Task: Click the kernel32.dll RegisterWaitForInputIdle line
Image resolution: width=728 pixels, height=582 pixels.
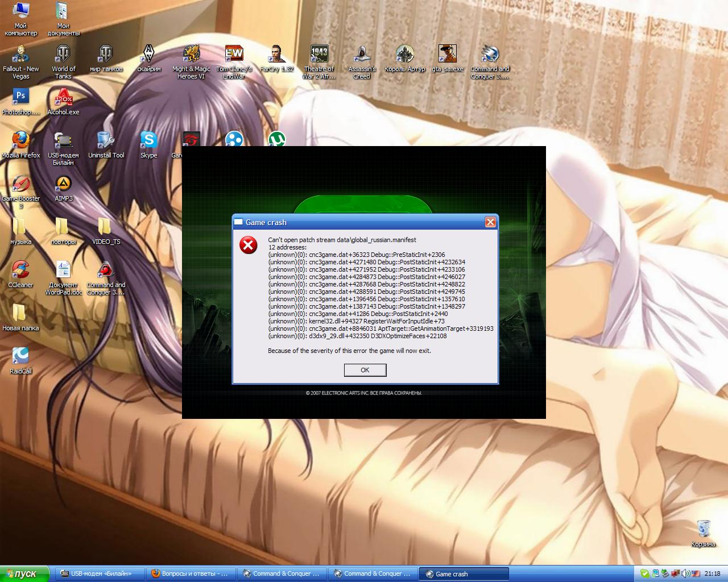Action: click(357, 321)
